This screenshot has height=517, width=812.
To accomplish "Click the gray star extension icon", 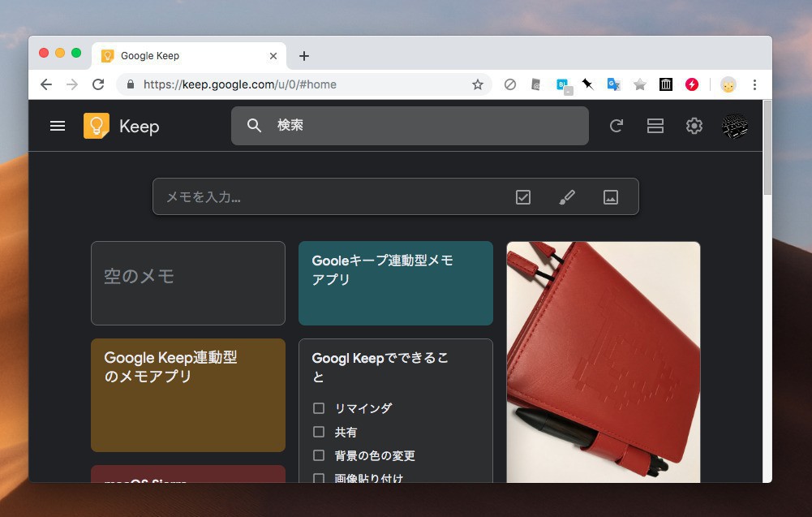I will point(640,84).
